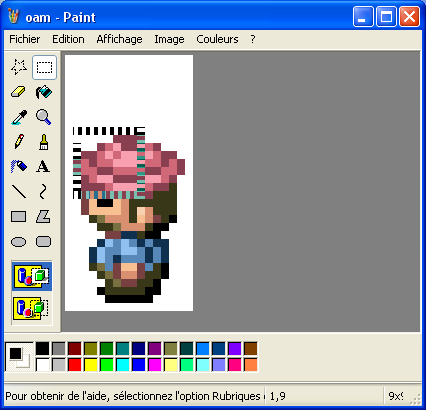Select the Eraser tool

point(19,92)
